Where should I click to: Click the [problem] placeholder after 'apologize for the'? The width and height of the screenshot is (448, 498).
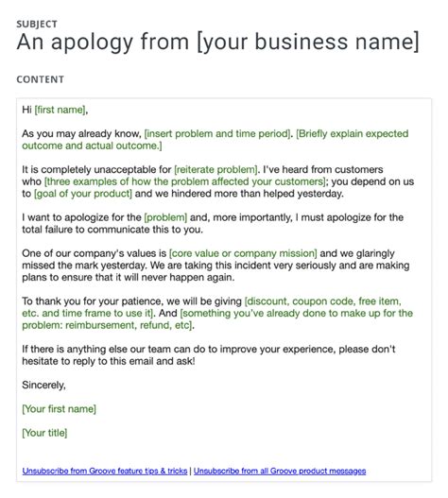[x=165, y=217]
